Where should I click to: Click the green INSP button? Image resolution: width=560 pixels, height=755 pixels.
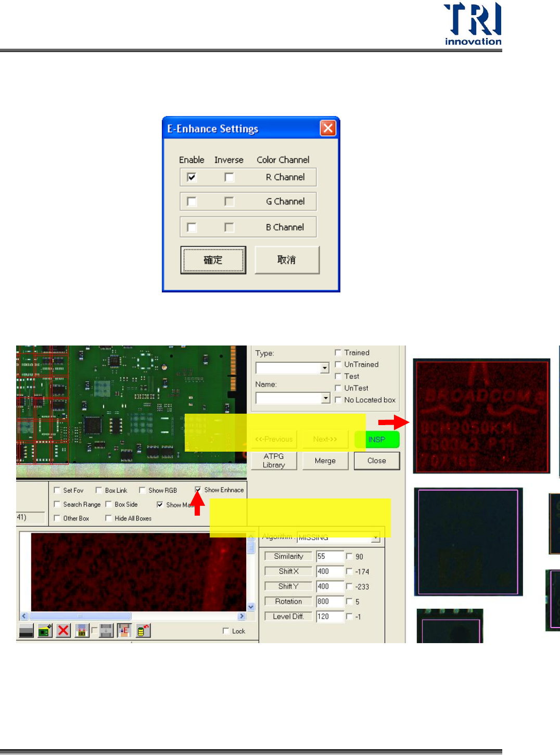coord(377,440)
